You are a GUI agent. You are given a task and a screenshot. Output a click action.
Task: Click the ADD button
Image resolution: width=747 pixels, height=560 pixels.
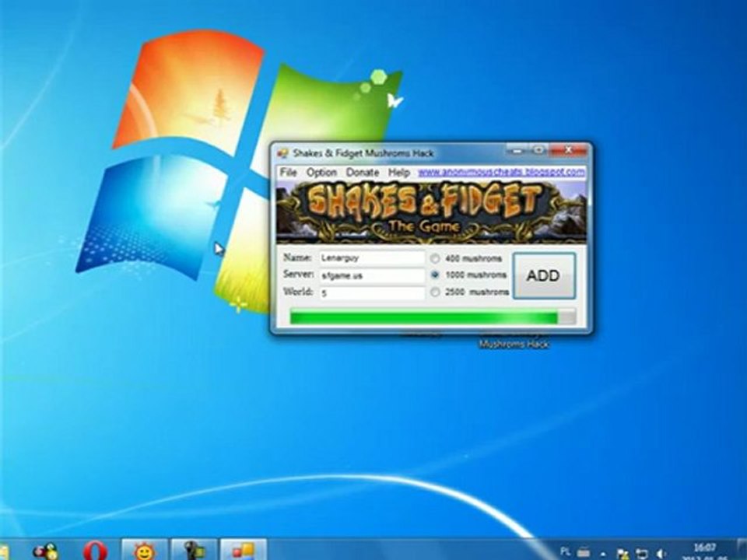point(544,275)
